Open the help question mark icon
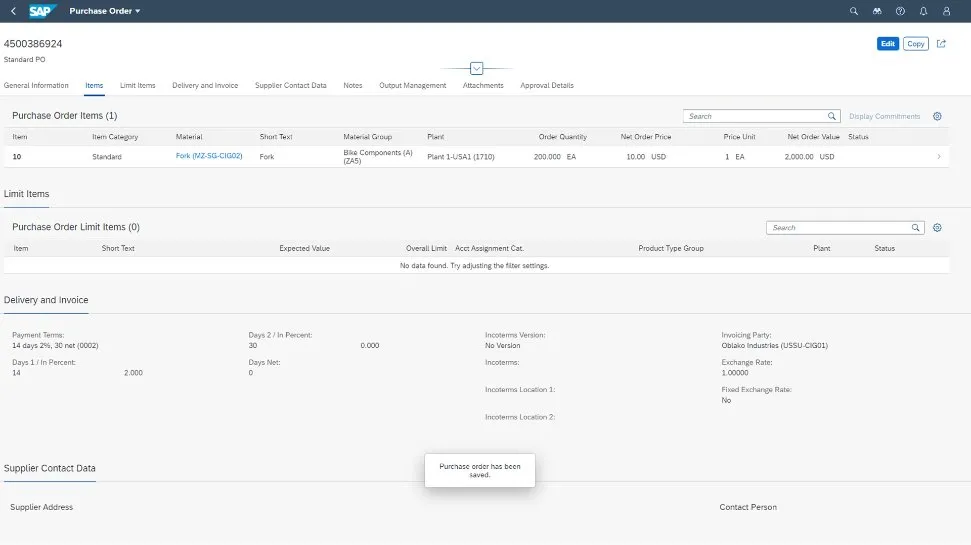Image resolution: width=971 pixels, height=545 pixels. click(x=900, y=11)
